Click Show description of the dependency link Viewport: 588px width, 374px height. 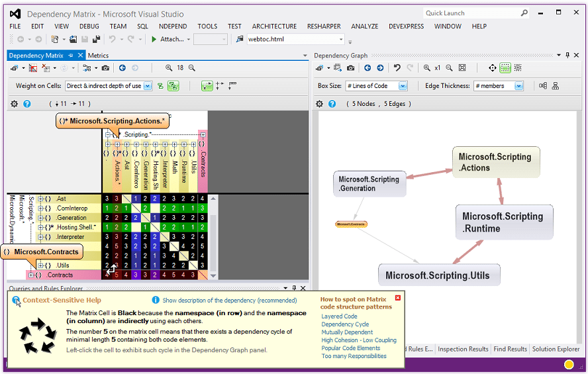230,300
